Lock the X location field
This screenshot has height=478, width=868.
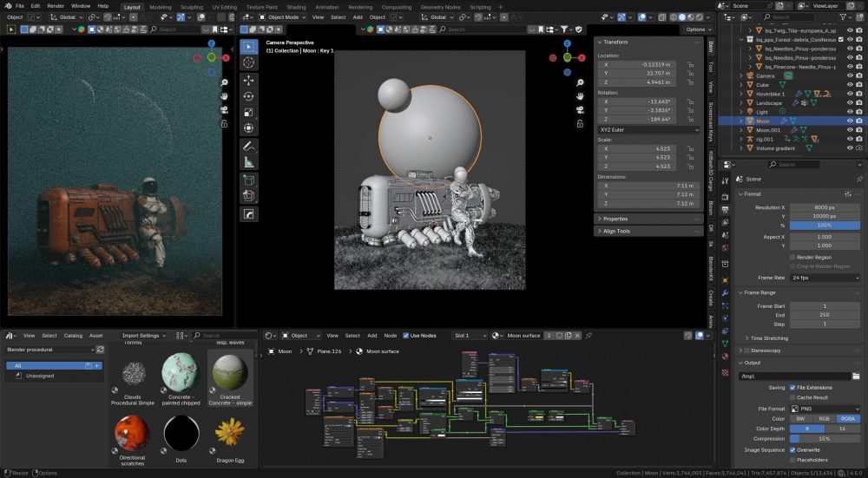coord(690,65)
